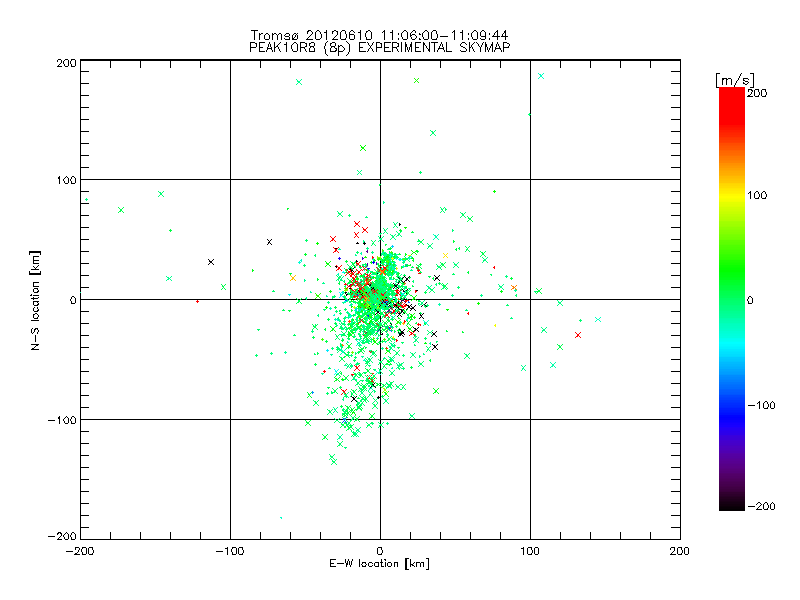Image resolution: width=800 pixels, height=600 pixels.
Task: Click the '-200' tick label on E-W axis
Action: point(80,552)
